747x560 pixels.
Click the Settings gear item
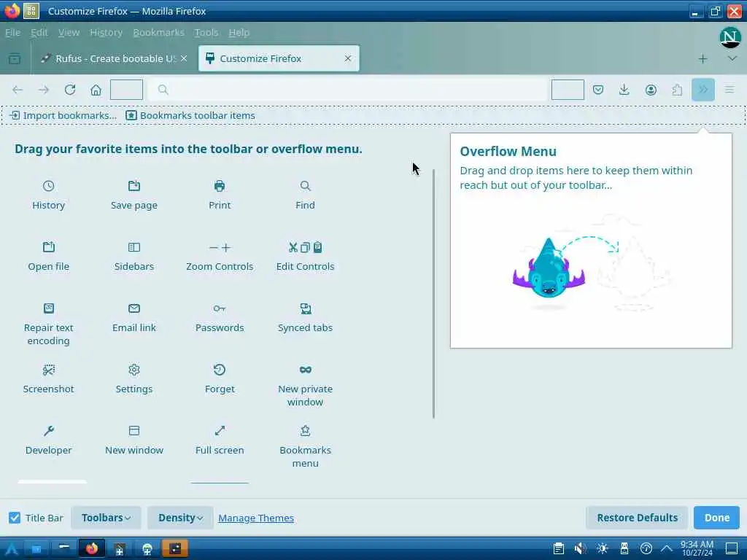tap(134, 379)
